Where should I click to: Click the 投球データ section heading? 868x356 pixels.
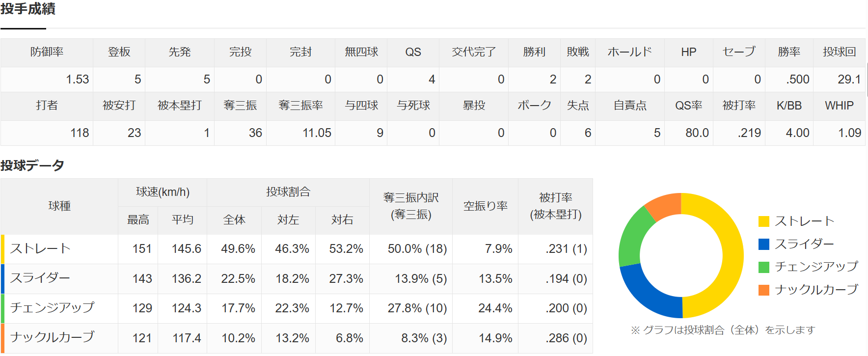click(x=32, y=165)
